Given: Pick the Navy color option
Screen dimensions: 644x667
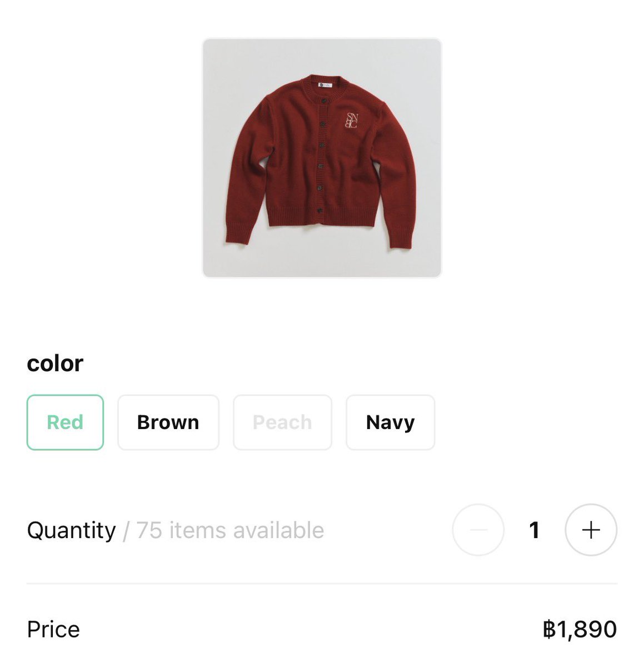Looking at the screenshot, I should click(x=391, y=422).
